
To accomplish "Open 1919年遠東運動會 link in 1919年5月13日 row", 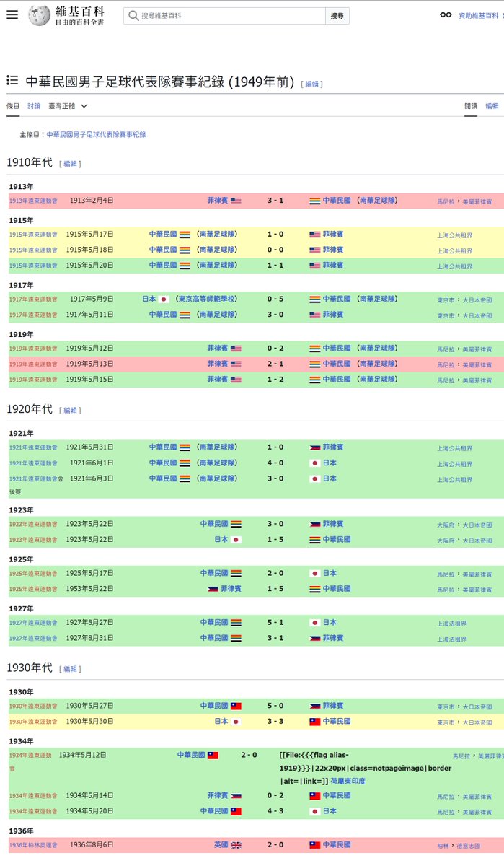I will click(x=33, y=364).
